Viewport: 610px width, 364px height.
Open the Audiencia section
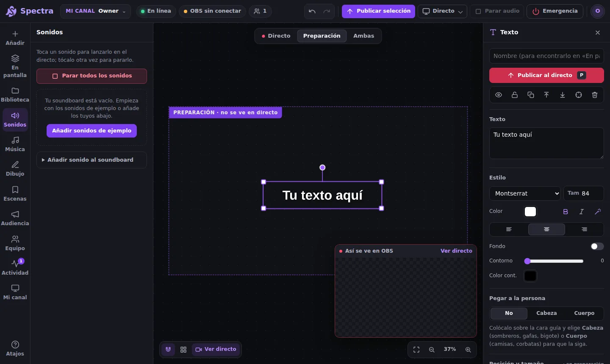pyautogui.click(x=15, y=218)
